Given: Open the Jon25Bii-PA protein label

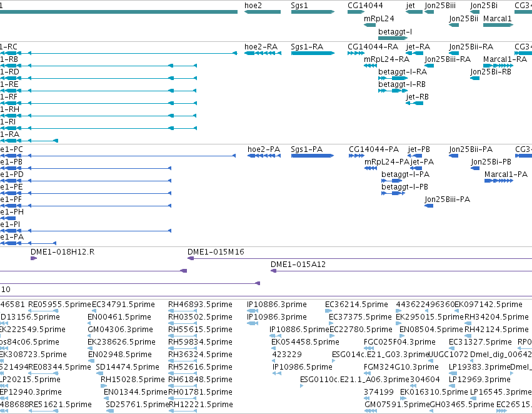Looking at the screenshot, I should tap(471, 149).
